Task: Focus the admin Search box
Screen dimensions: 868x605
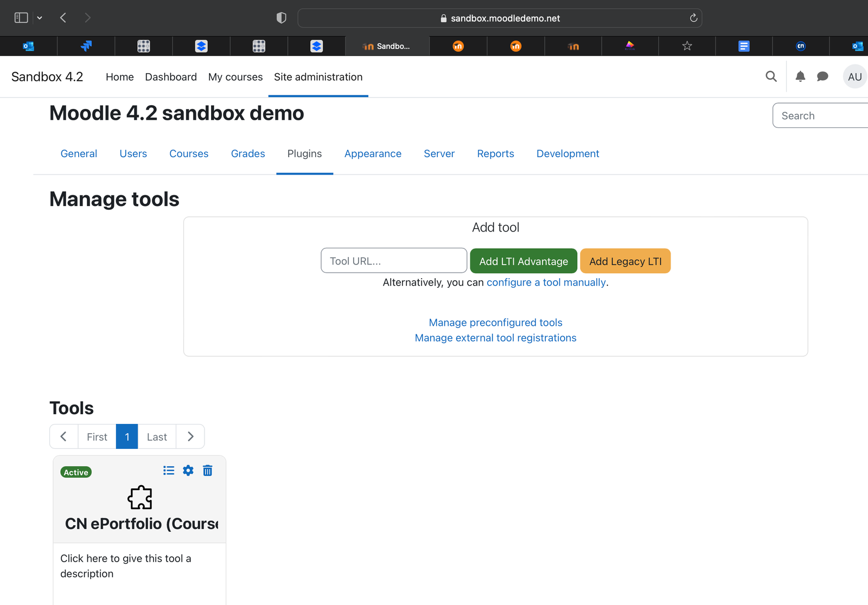Action: pos(820,115)
